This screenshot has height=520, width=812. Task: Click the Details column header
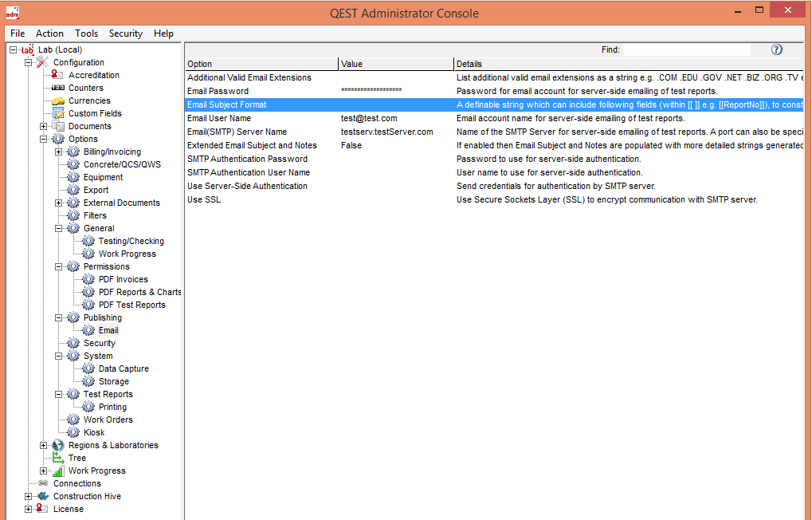pos(630,64)
